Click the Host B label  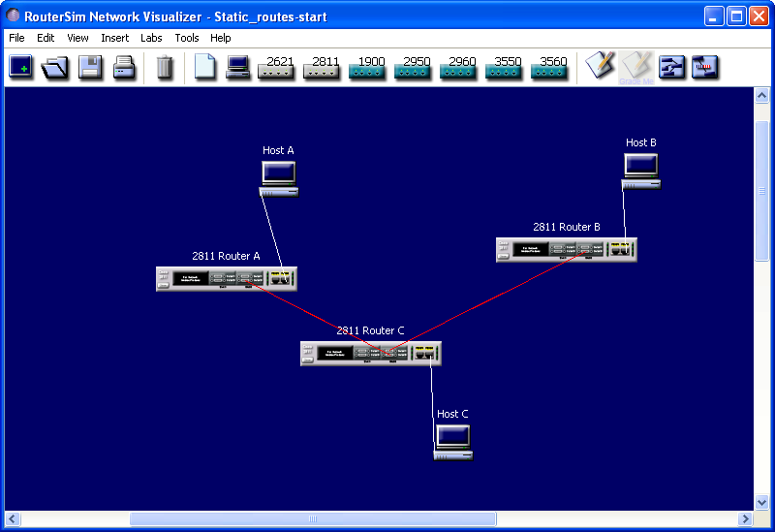pos(641,142)
